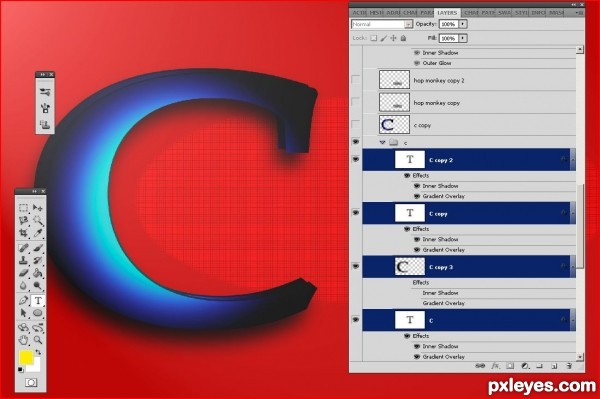
Task: Select the History Brush tool
Action: [38, 260]
